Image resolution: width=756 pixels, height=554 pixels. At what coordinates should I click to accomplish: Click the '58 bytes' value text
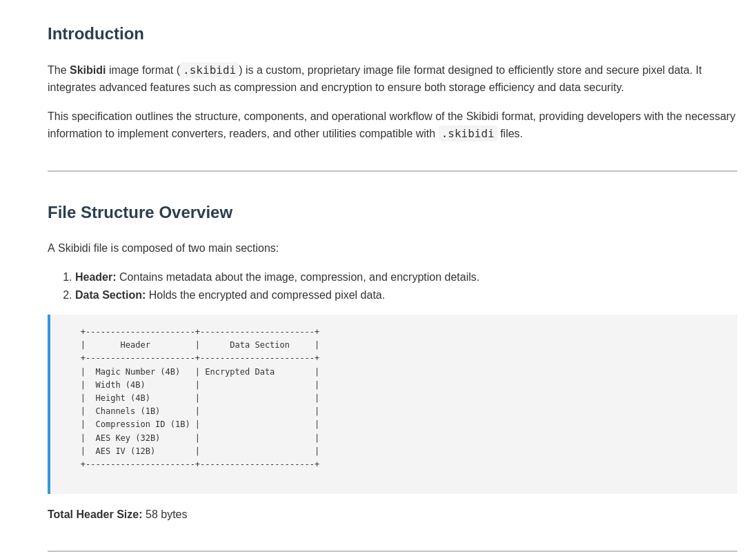coord(166,515)
